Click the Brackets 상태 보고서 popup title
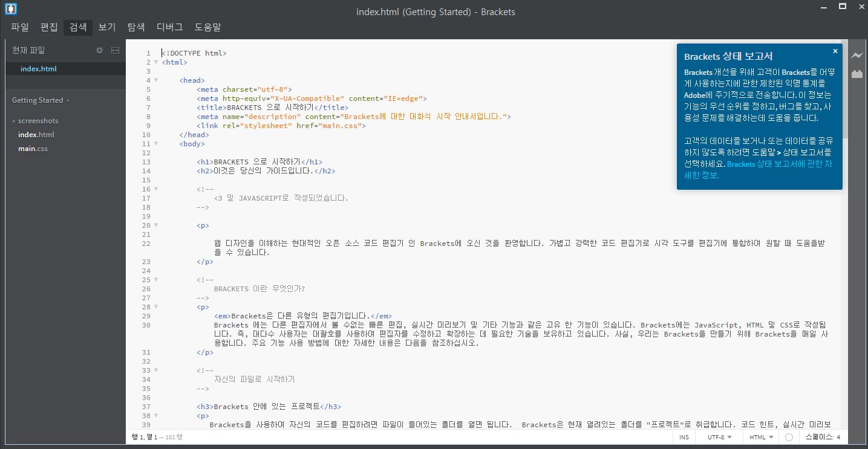The width and height of the screenshot is (868, 449). coord(728,56)
